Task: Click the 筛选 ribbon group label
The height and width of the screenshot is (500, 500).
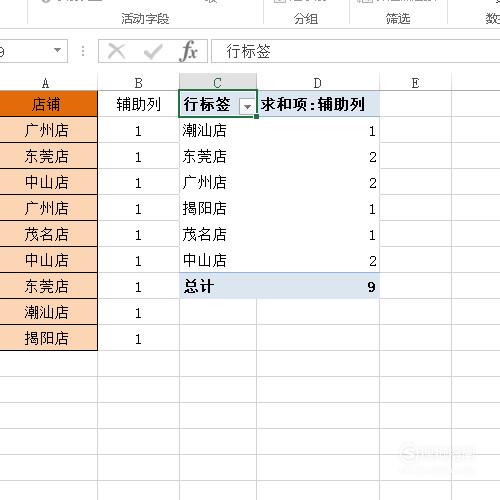Action: point(398,19)
